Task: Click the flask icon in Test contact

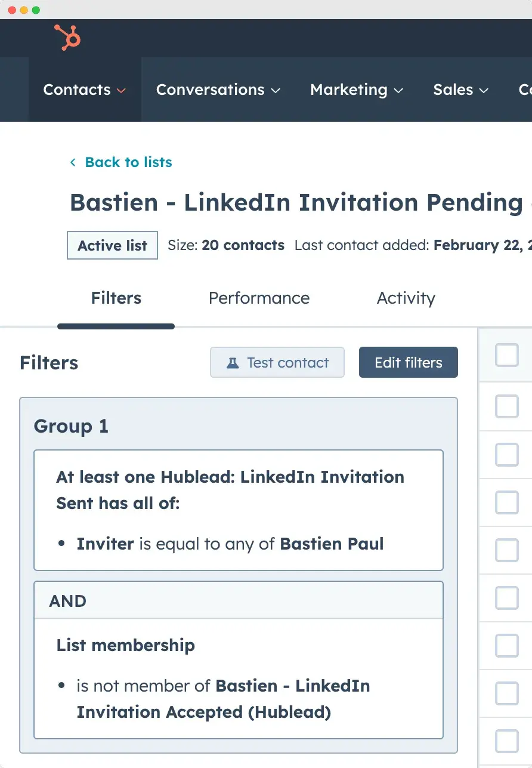Action: (x=233, y=363)
